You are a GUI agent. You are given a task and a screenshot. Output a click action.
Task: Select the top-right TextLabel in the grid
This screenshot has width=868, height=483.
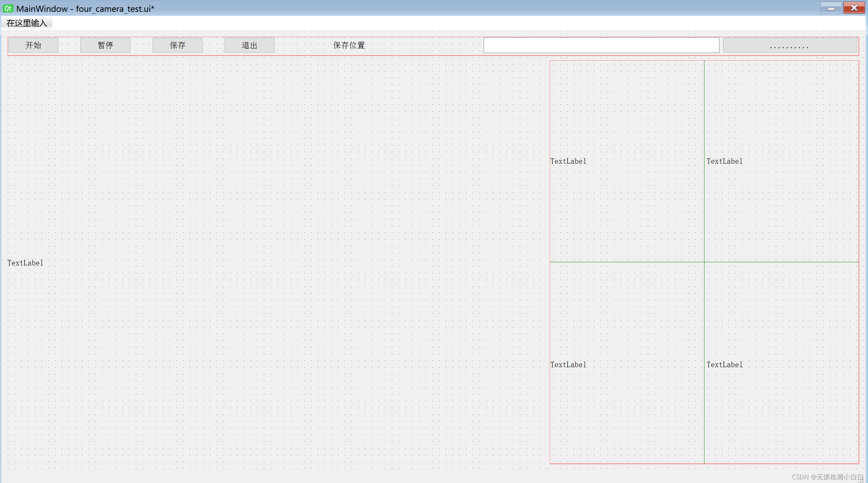725,161
